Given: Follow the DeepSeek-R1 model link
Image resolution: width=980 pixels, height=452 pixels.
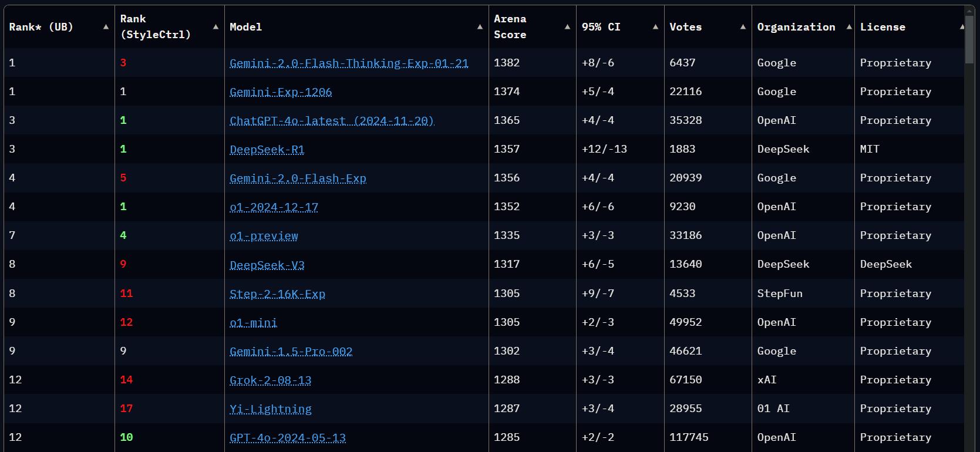Looking at the screenshot, I should 267,150.
